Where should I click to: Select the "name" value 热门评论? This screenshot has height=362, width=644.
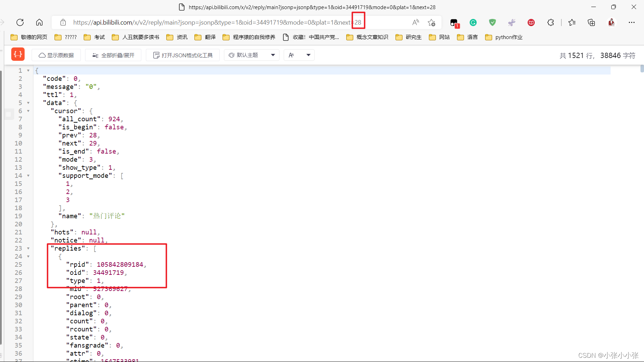click(x=107, y=216)
